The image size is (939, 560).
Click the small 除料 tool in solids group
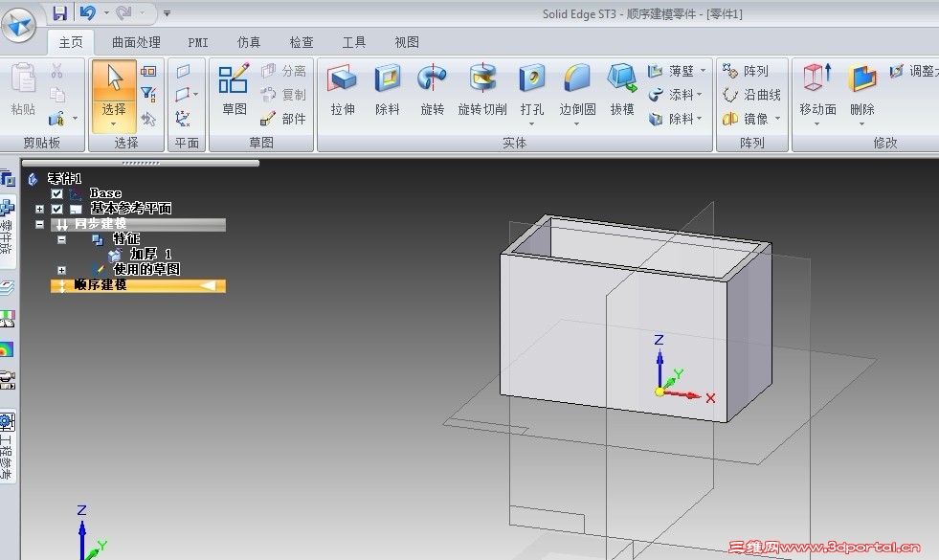(671, 119)
